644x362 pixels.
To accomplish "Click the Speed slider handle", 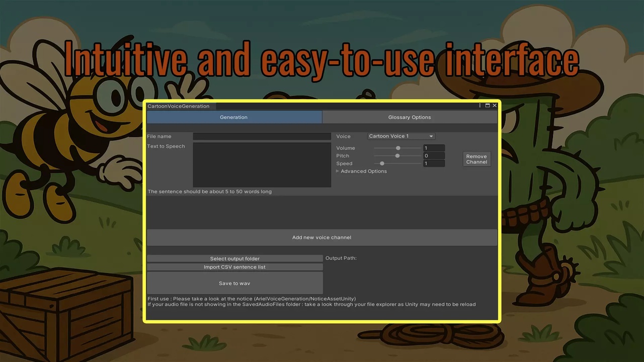I will [x=382, y=163].
